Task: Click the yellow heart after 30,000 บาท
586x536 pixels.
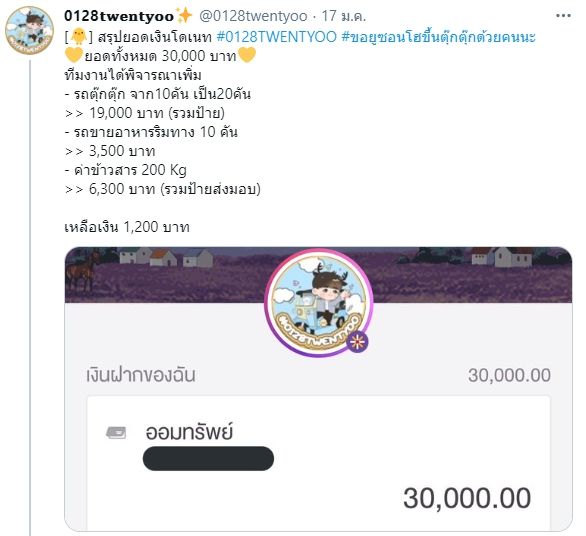Action: (x=247, y=55)
